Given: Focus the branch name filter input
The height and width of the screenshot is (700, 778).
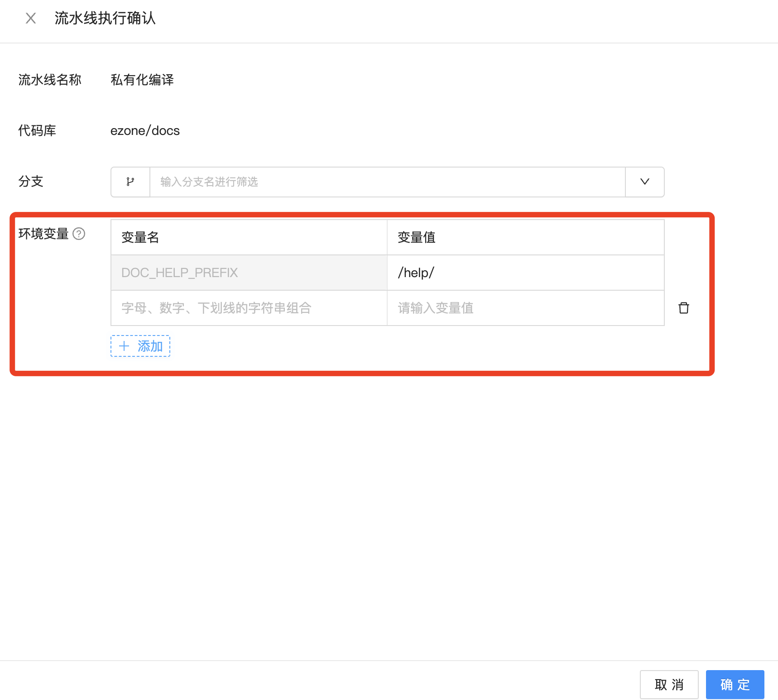Looking at the screenshot, I should pyautogui.click(x=387, y=182).
